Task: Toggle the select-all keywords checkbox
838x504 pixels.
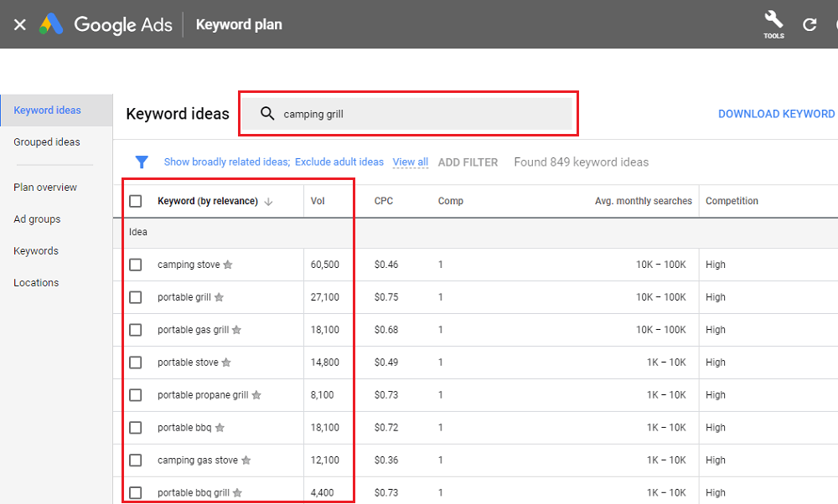Action: [x=136, y=201]
